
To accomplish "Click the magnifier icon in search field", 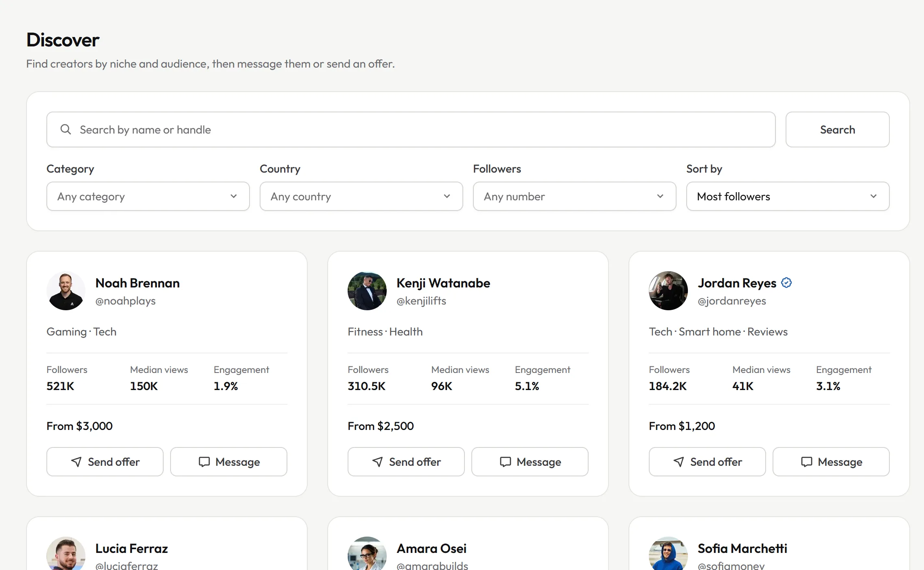I will click(66, 129).
